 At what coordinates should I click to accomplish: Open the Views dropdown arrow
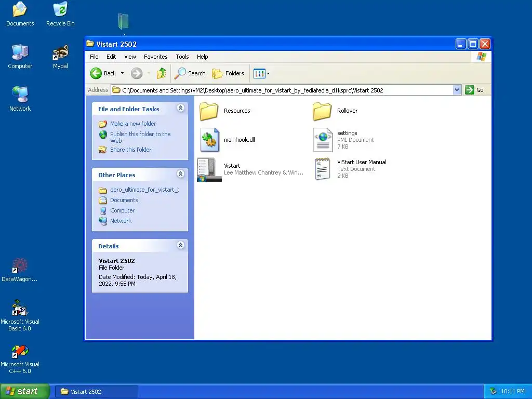tap(269, 73)
